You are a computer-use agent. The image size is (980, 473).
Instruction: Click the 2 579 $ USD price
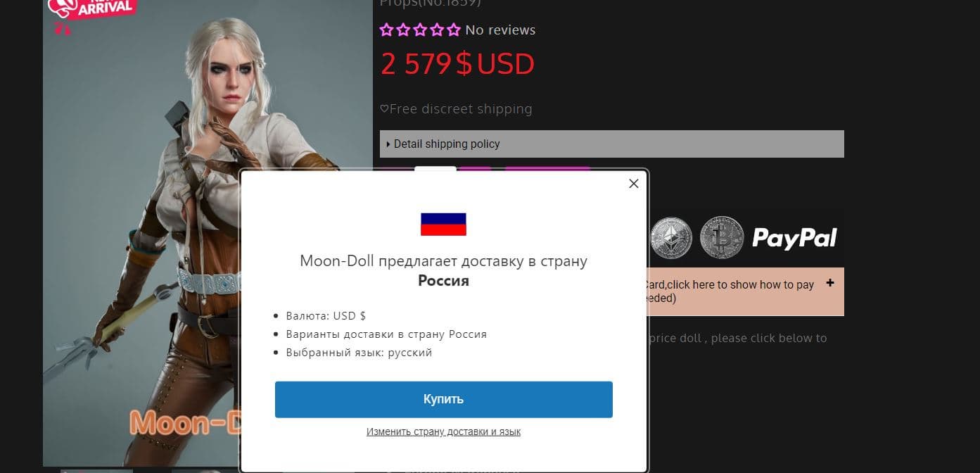pyautogui.click(x=457, y=64)
